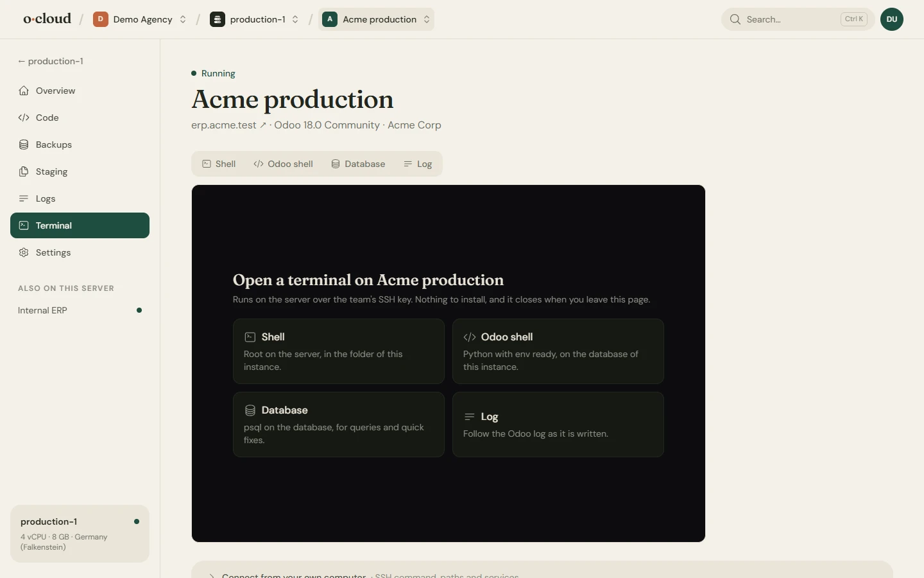Open the Log follow card

coord(558,425)
